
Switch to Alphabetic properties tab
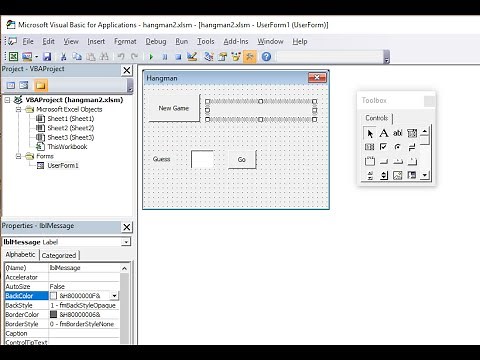click(x=20, y=255)
